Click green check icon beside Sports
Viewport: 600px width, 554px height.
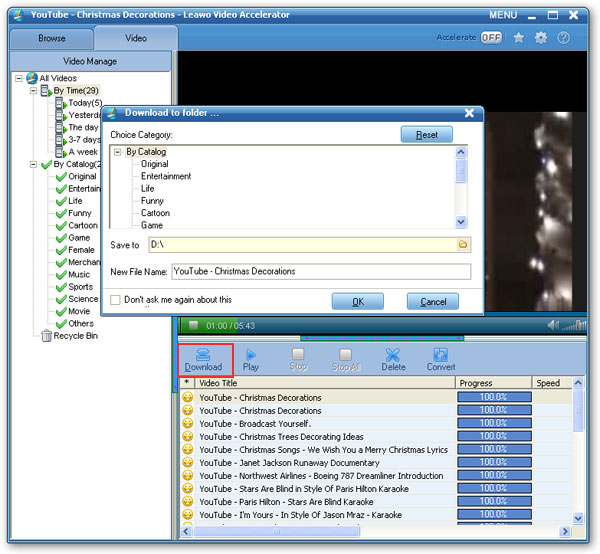[x=61, y=287]
